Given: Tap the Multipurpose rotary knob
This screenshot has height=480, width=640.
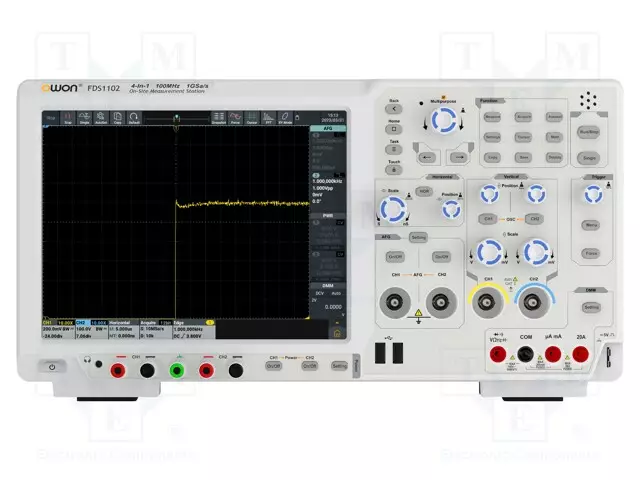Looking at the screenshot, I should 442,121.
